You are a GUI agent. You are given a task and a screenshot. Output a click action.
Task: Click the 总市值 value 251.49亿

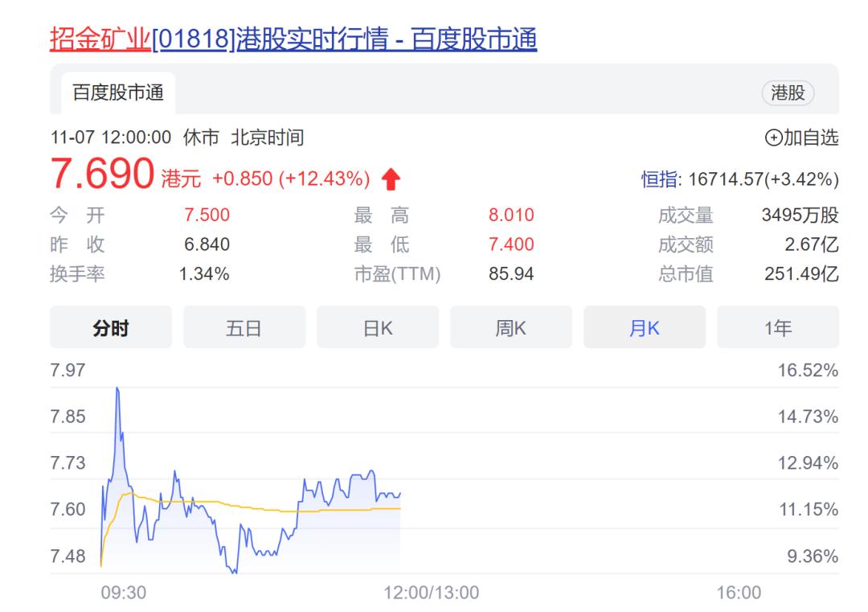click(x=800, y=274)
